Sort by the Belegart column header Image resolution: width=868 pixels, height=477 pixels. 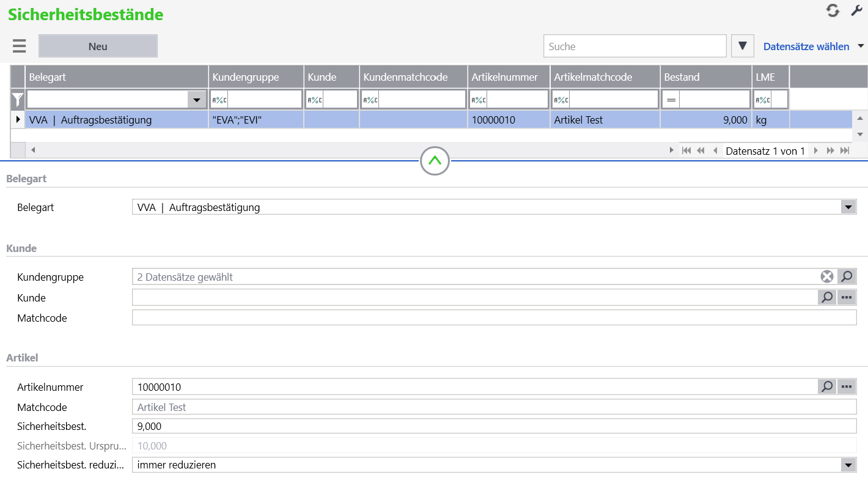pyautogui.click(x=117, y=77)
